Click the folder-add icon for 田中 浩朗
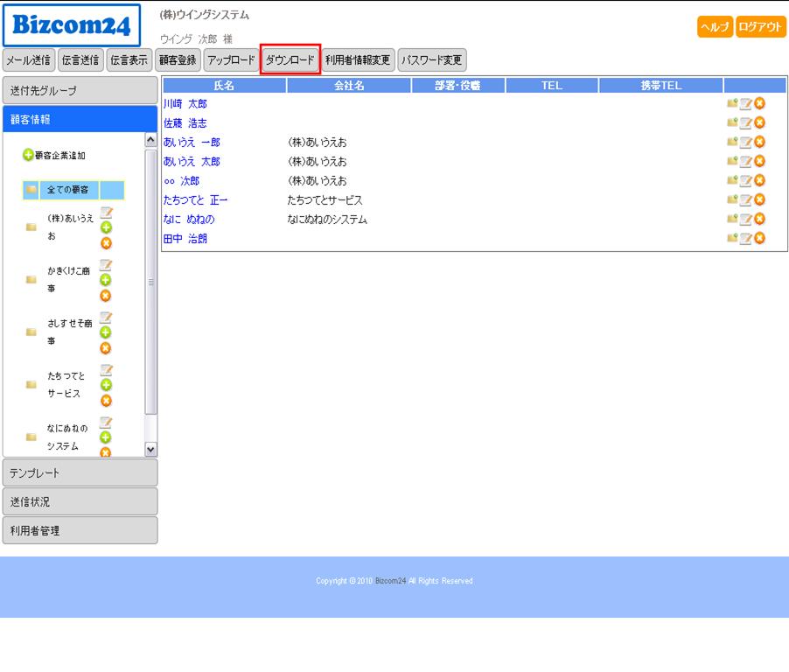789x672 pixels. 731,238
